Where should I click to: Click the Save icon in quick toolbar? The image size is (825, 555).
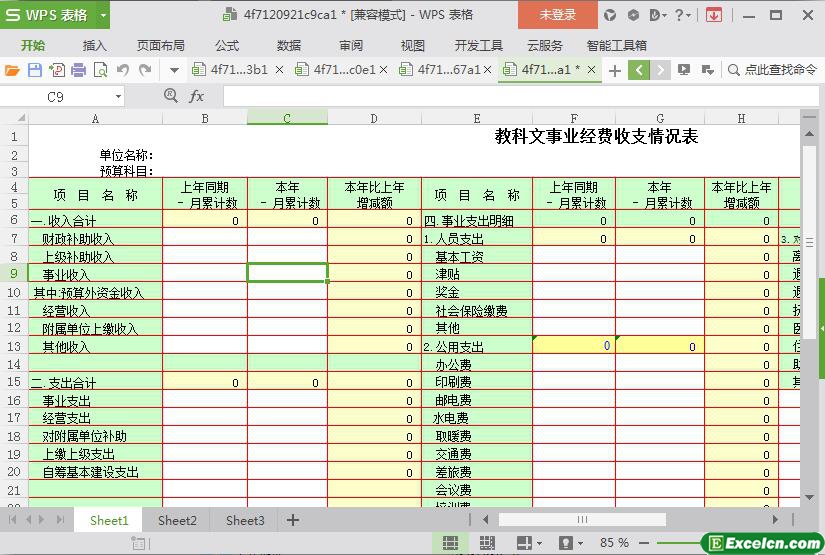coord(34,70)
